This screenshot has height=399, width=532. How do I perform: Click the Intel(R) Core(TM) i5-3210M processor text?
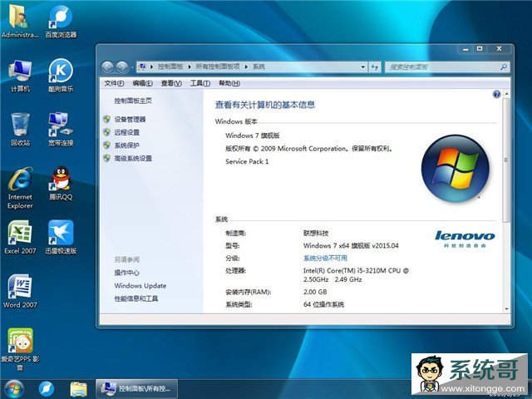pyautogui.click(x=356, y=275)
